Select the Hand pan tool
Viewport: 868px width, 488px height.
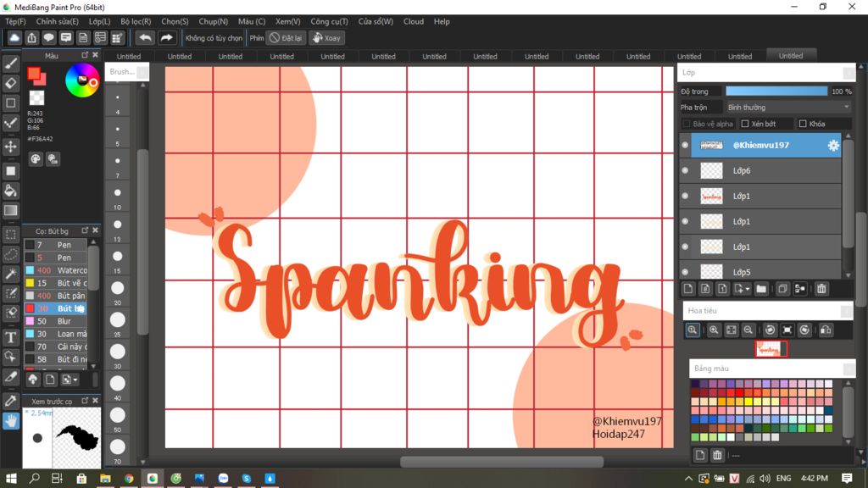10,421
